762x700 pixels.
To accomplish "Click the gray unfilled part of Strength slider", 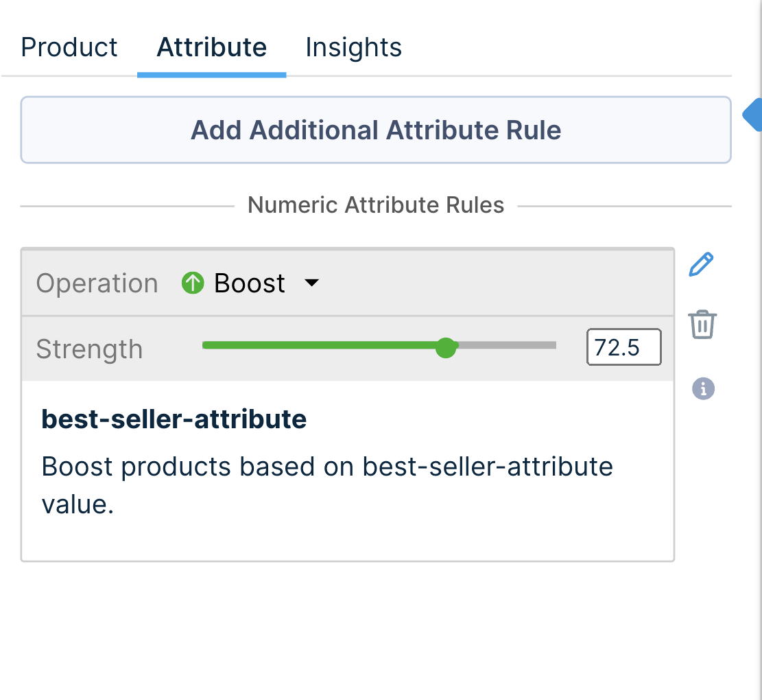I will [508, 346].
